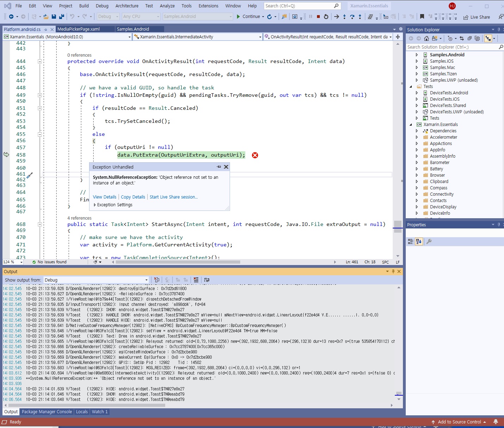This screenshot has height=428, width=504.
Task: Stop debugging with the red square icon
Action: click(318, 17)
